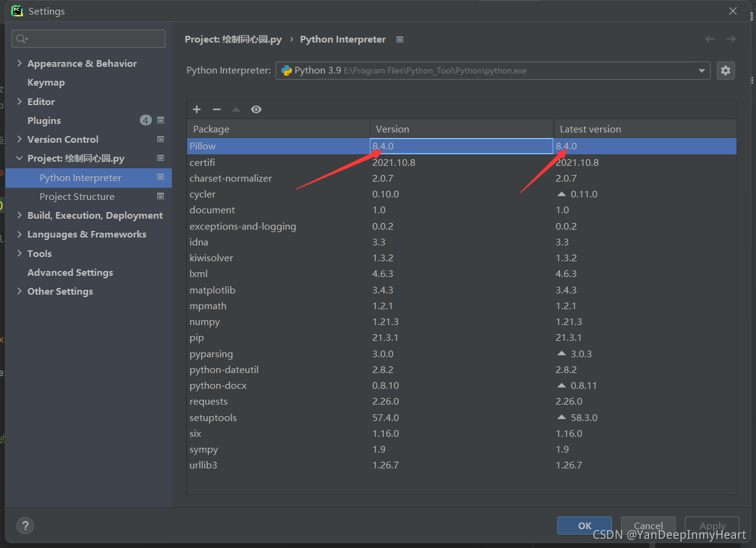The width and height of the screenshot is (756, 548).
Task: Click the upgrade package arrow icon
Action: point(236,109)
